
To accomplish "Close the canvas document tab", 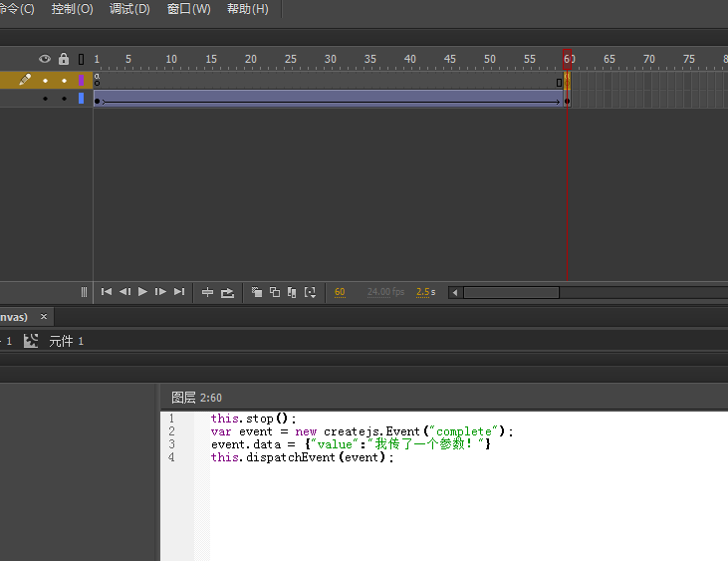I will coord(44,316).
